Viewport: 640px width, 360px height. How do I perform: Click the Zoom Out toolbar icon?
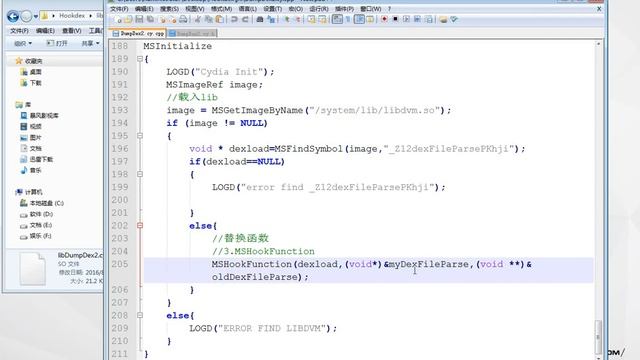click(x=298, y=19)
